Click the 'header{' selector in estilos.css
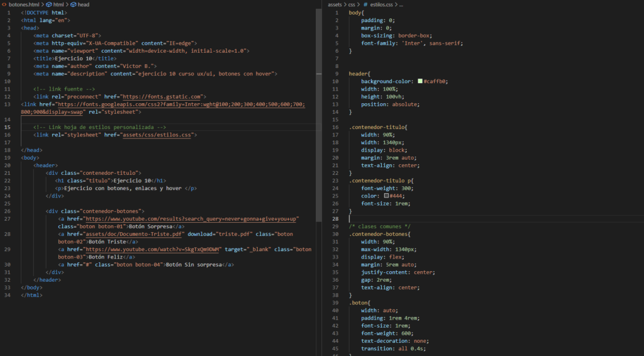This screenshot has width=644, height=356. click(359, 74)
